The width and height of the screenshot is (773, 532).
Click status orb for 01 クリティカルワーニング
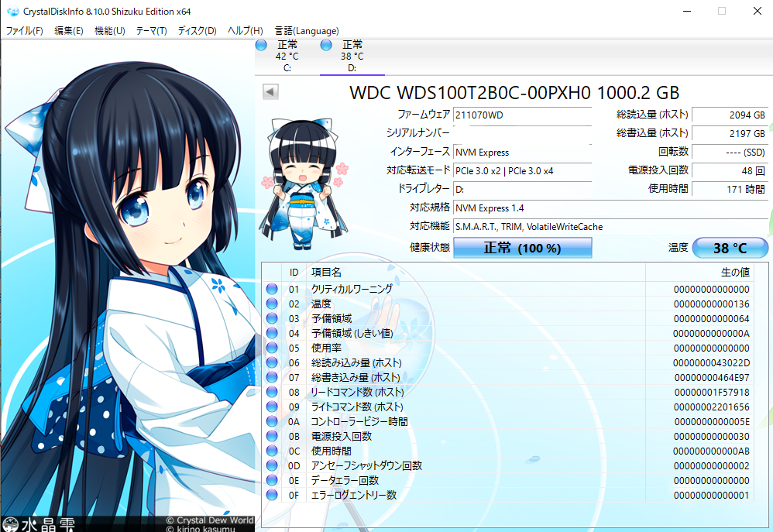[x=272, y=289]
